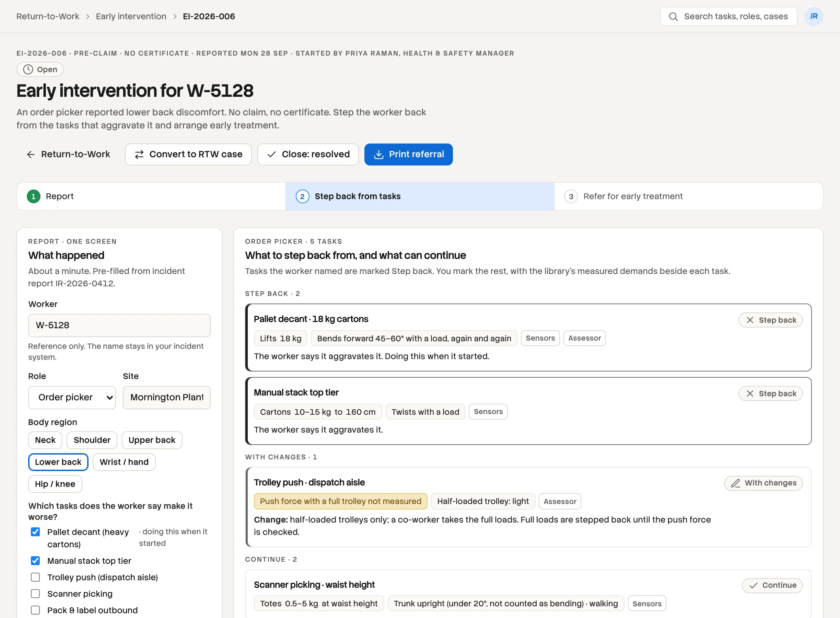This screenshot has height=618, width=840.
Task: Click the Site field Mornington Plant
Action: tap(167, 397)
